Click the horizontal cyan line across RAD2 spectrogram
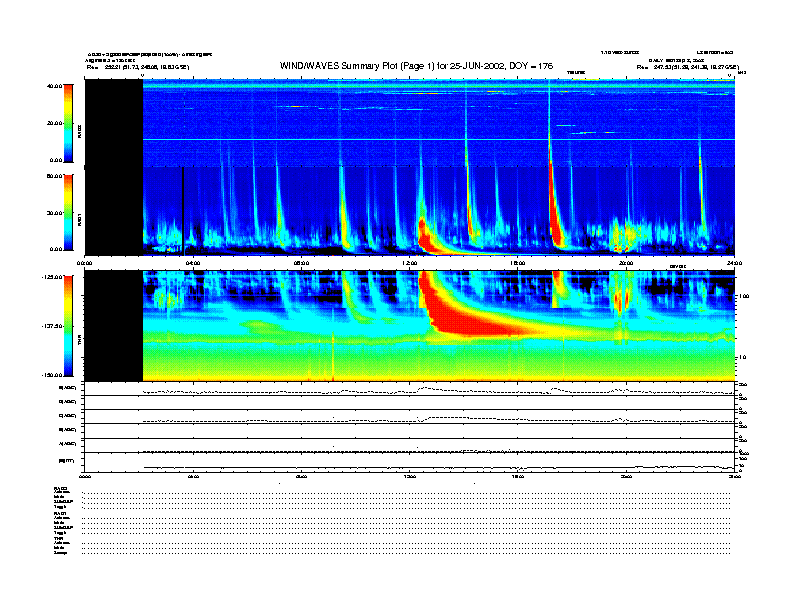792x612 pixels. [x=438, y=139]
